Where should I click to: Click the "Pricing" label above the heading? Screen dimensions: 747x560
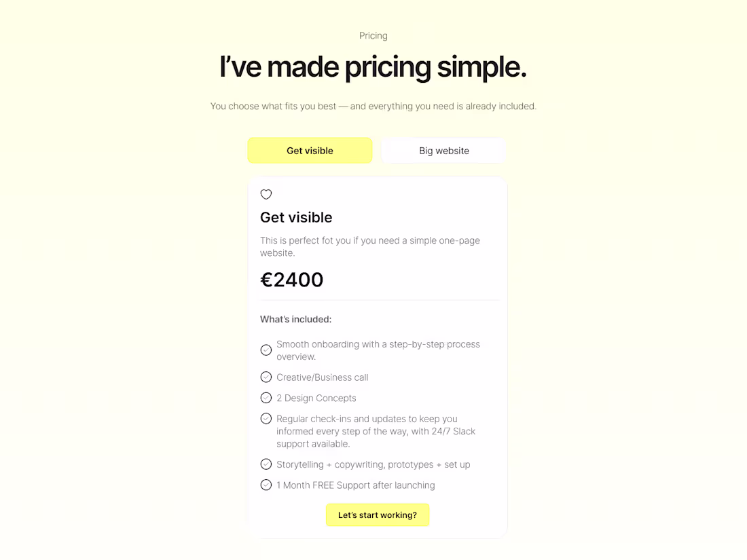[x=373, y=35]
